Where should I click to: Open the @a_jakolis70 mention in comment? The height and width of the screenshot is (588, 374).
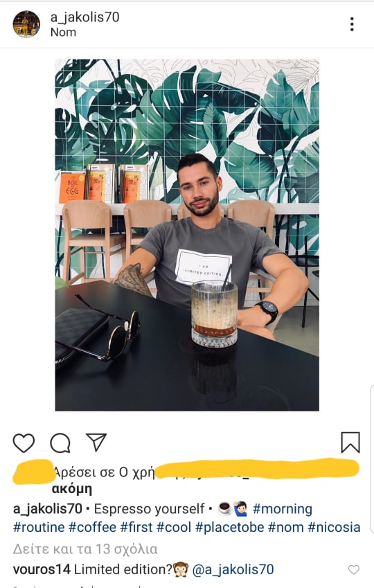pyautogui.click(x=233, y=569)
